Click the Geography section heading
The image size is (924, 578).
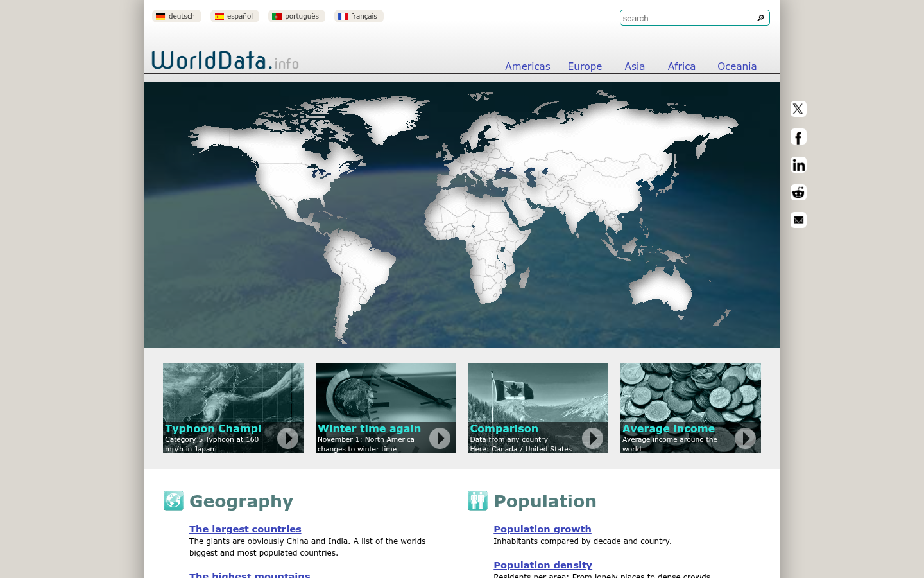pos(241,501)
